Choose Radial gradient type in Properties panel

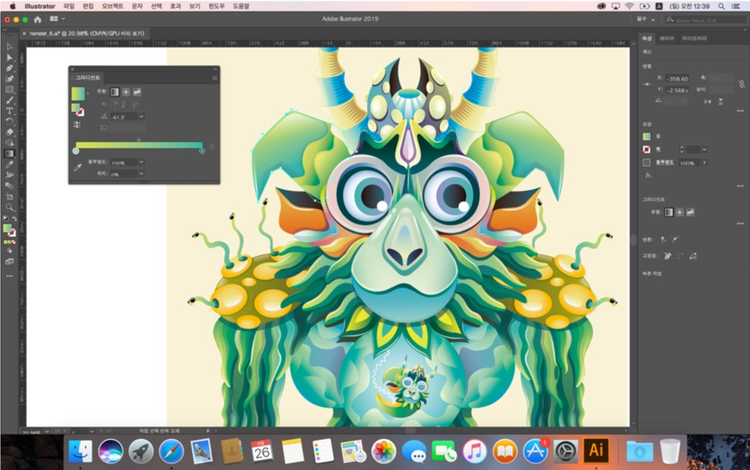(x=679, y=212)
